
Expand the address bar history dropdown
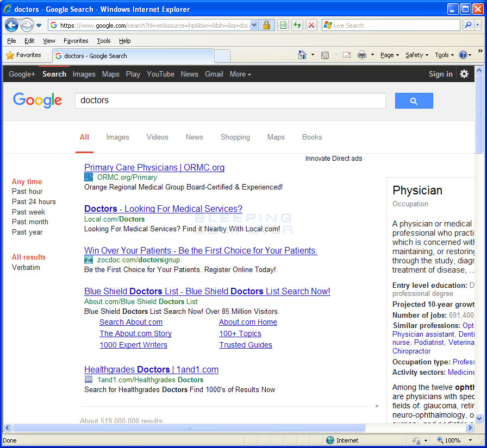click(x=254, y=25)
